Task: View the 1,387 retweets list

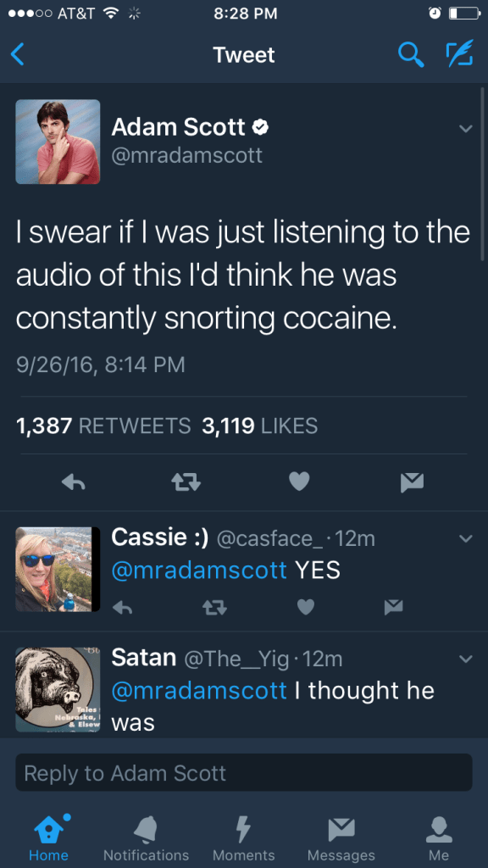Action: pyautogui.click(x=103, y=426)
